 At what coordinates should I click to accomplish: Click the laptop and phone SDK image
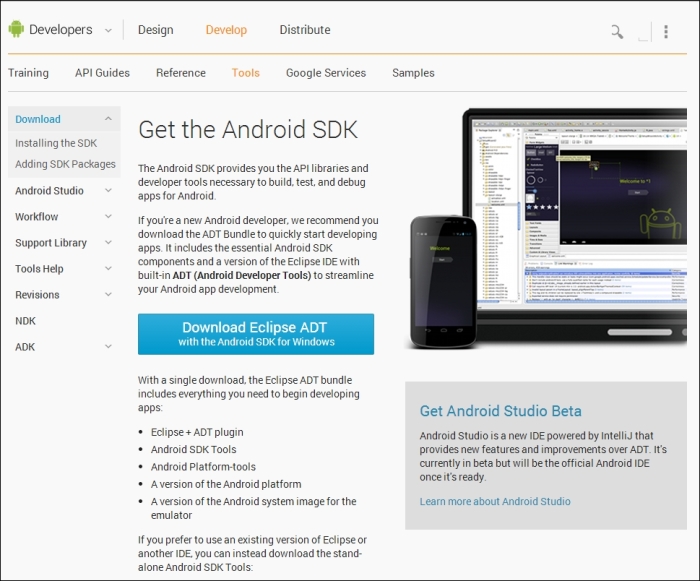tap(548, 228)
